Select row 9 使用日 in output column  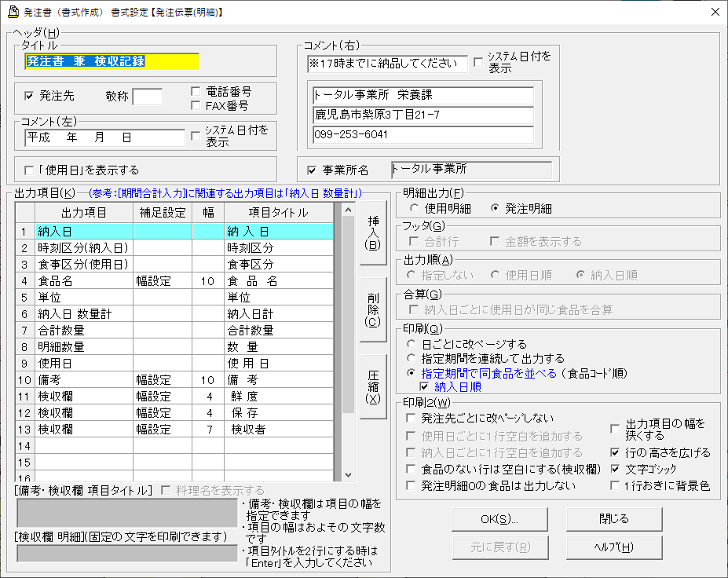(x=84, y=363)
